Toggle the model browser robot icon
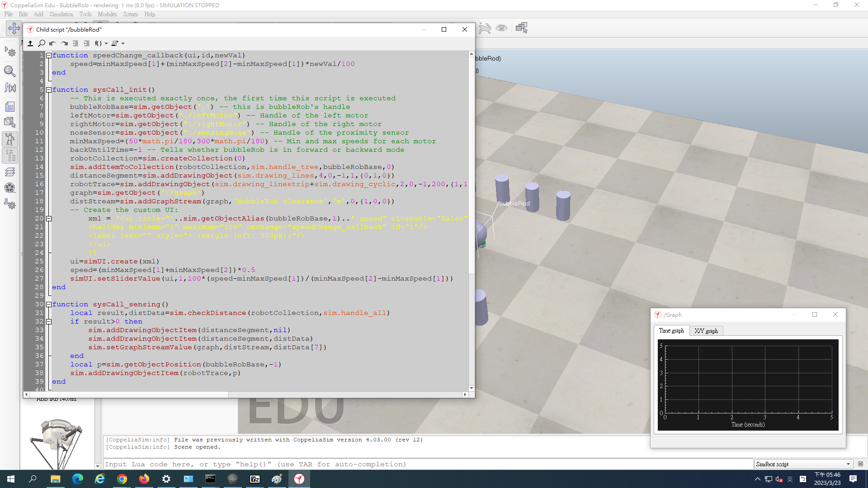Viewport: 868px width, 488px height. pyautogui.click(x=10, y=139)
